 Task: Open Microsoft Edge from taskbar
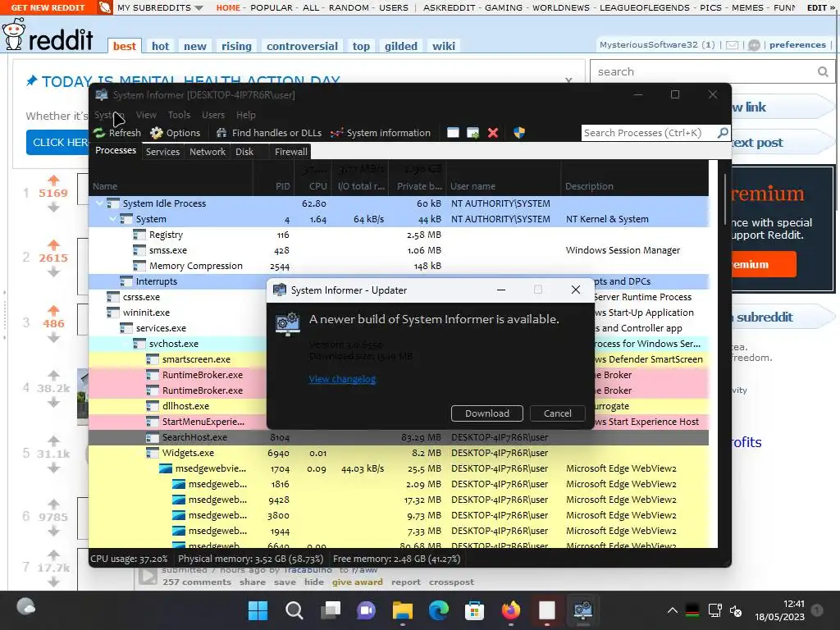(x=438, y=610)
